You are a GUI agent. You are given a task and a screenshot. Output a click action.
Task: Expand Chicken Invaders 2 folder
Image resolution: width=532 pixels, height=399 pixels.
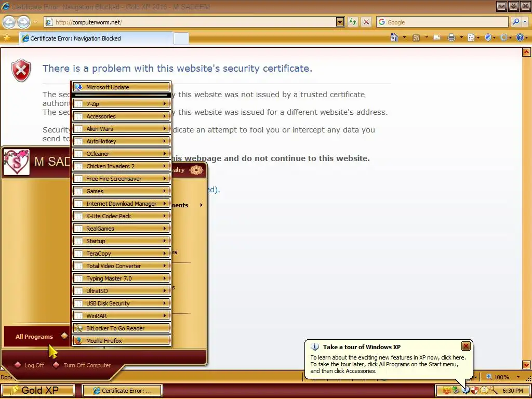pyautogui.click(x=121, y=166)
